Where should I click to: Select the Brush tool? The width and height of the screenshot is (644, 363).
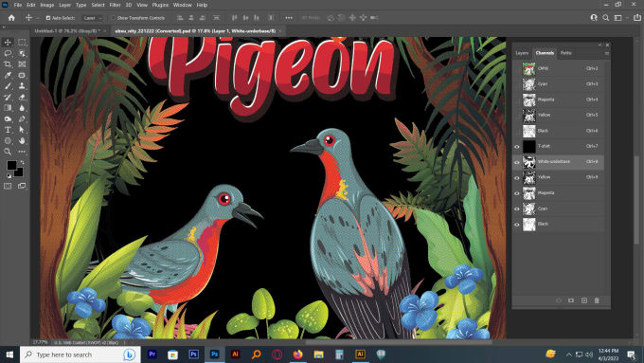(x=8, y=86)
